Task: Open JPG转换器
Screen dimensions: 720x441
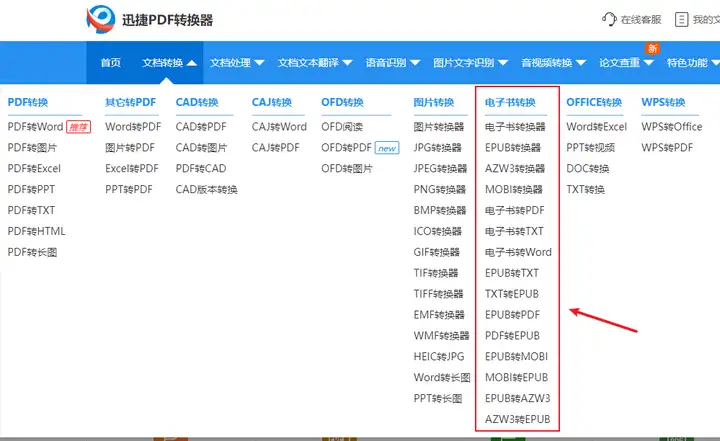Action: pos(438,148)
